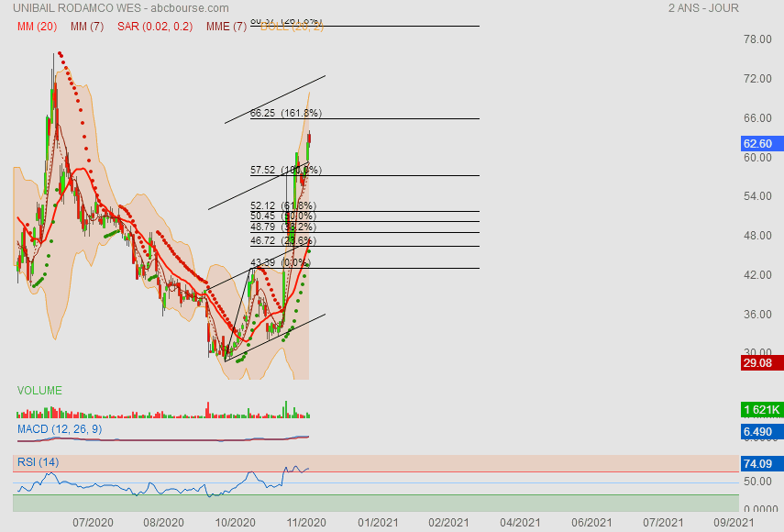Select the MME (7) indicator legend
Image resolution: width=784 pixels, height=532 pixels.
coord(226,27)
